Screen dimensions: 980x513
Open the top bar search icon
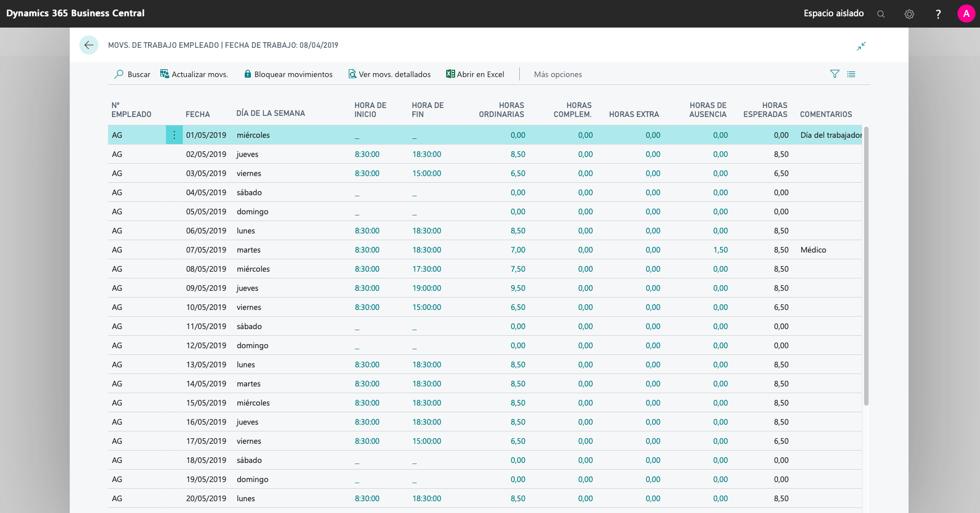coord(881,14)
